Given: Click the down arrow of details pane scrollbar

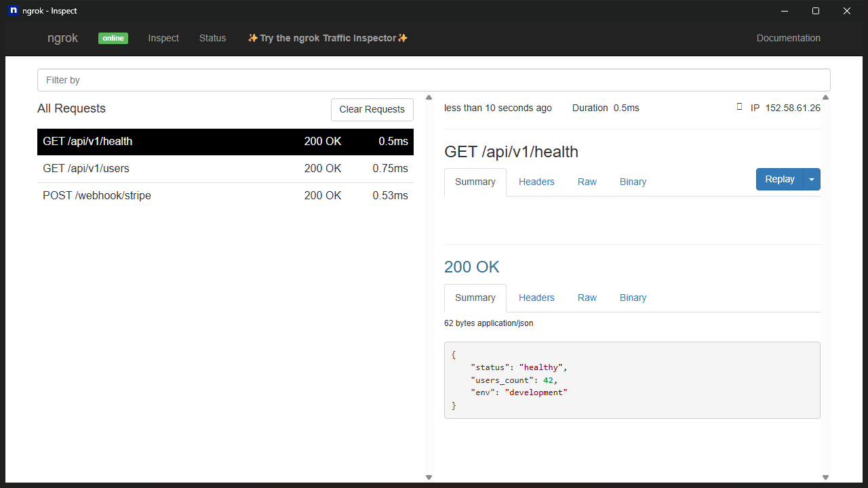Looking at the screenshot, I should pyautogui.click(x=825, y=477).
